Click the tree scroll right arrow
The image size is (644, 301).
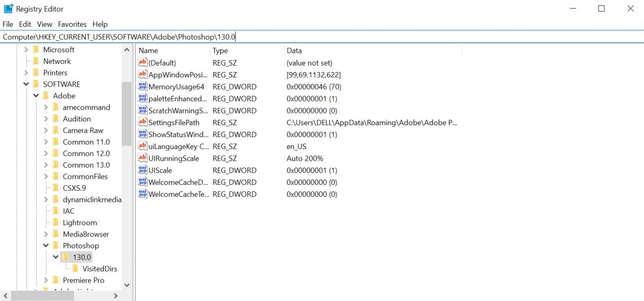pyautogui.click(x=116, y=296)
